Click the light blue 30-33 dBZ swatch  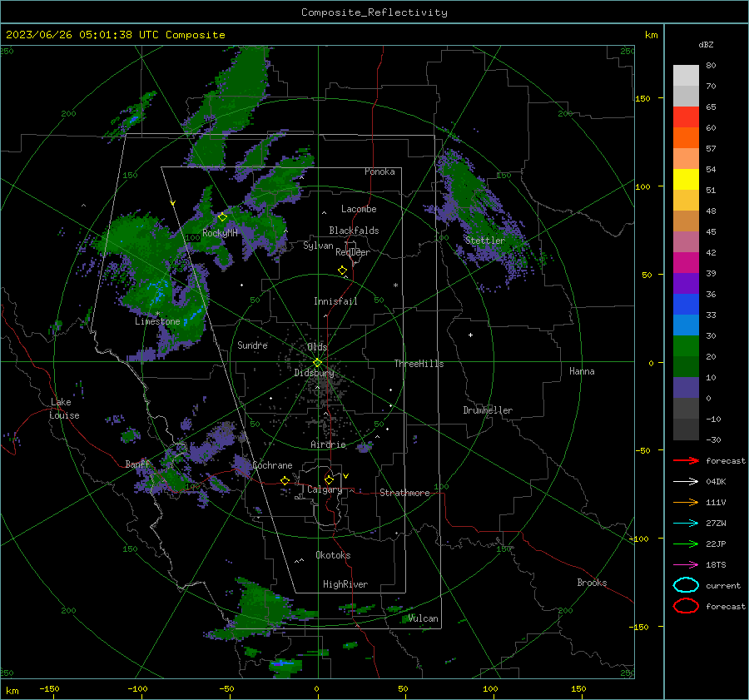pos(686,325)
